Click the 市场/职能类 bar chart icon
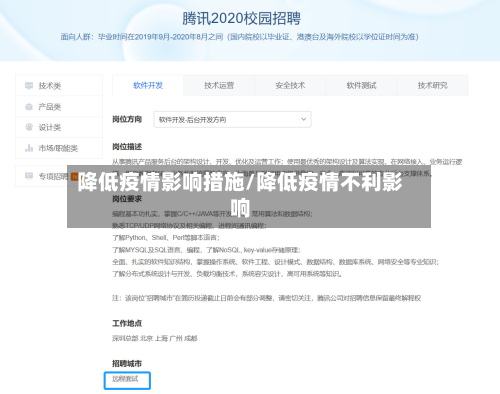Viewport: 500px width, 394px height. click(x=29, y=148)
